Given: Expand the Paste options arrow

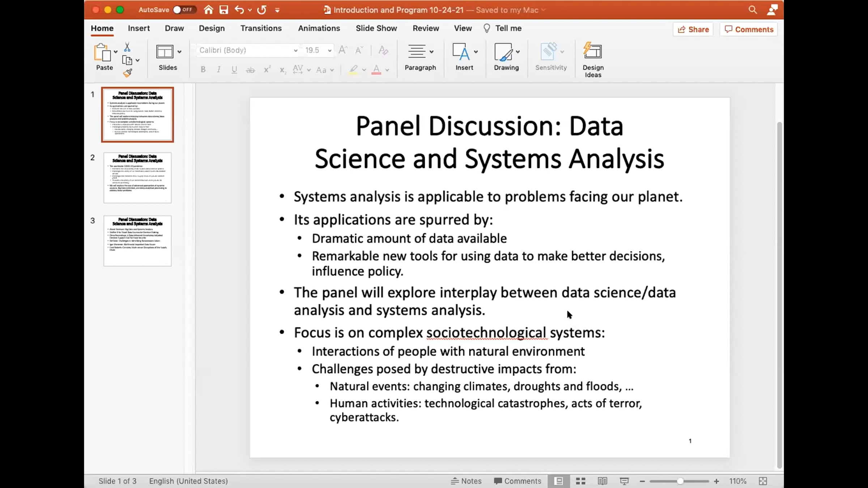Looking at the screenshot, I should (116, 52).
